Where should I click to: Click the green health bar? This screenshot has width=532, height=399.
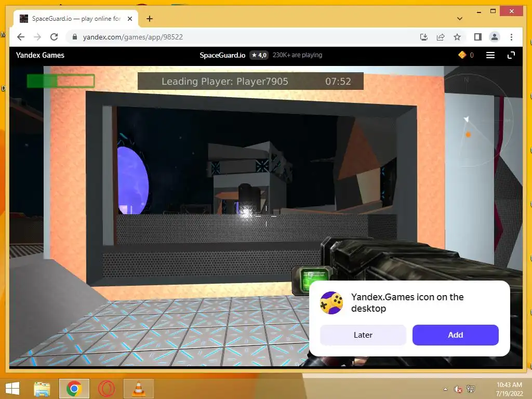61,81
